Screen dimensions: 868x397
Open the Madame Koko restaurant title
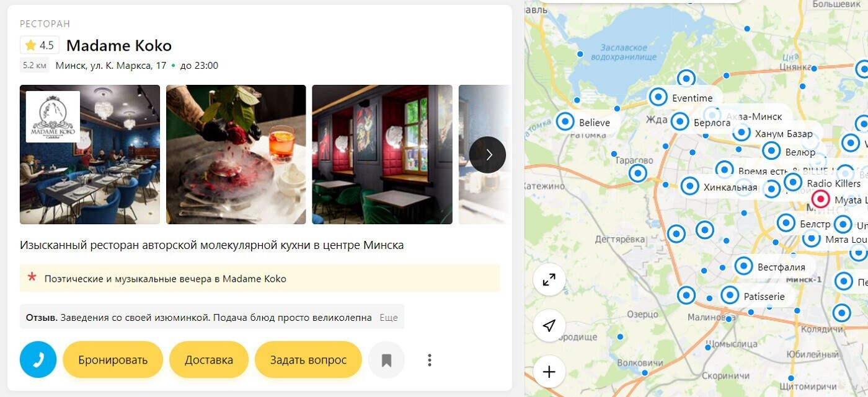[x=119, y=45]
